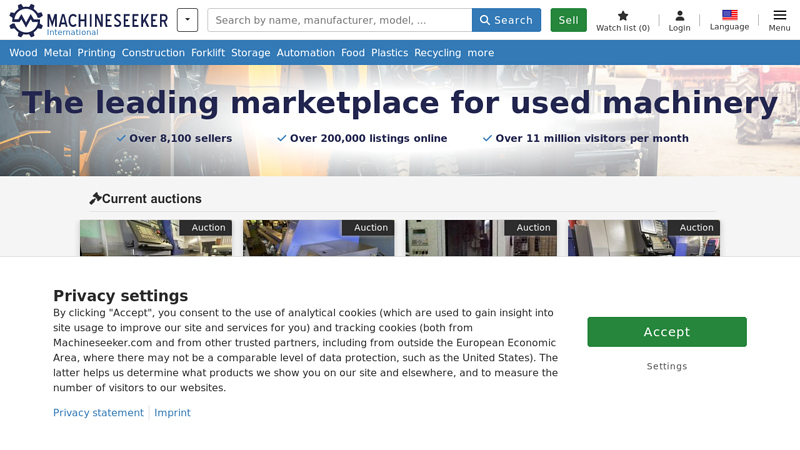Image resolution: width=800 pixels, height=450 pixels.
Task: Open Language selector with US flag
Action: click(730, 20)
